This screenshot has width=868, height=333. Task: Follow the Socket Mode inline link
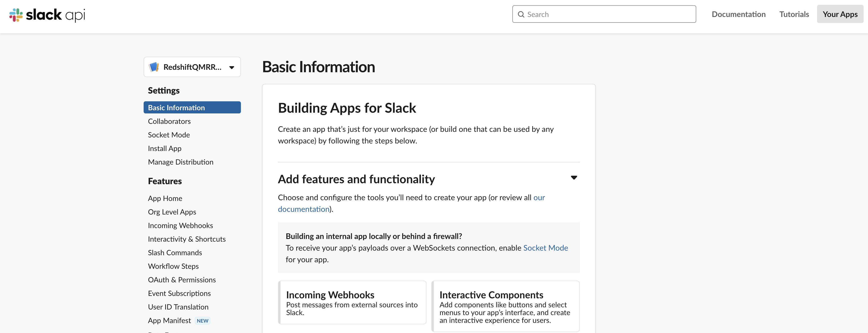coord(545,248)
